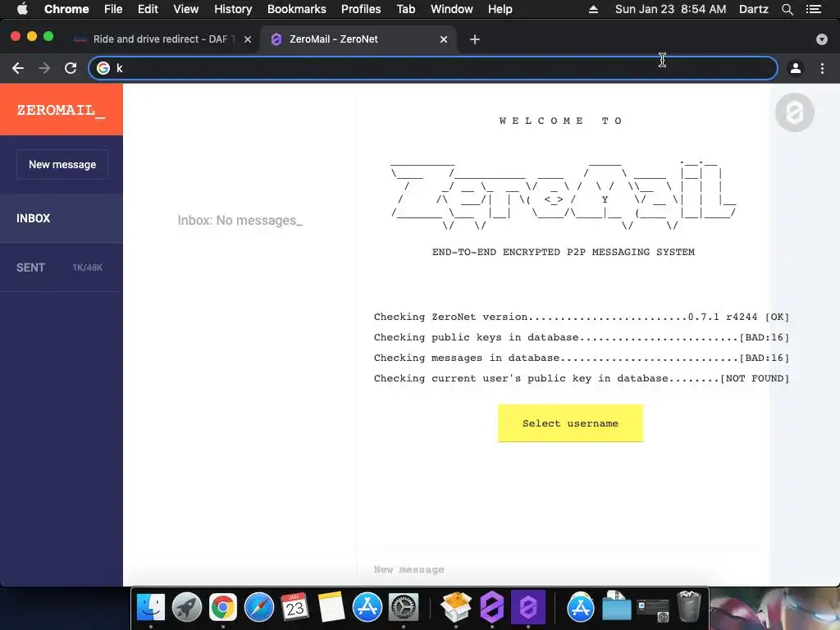Select the INBOX folder
The height and width of the screenshot is (630, 840).
pos(61,218)
